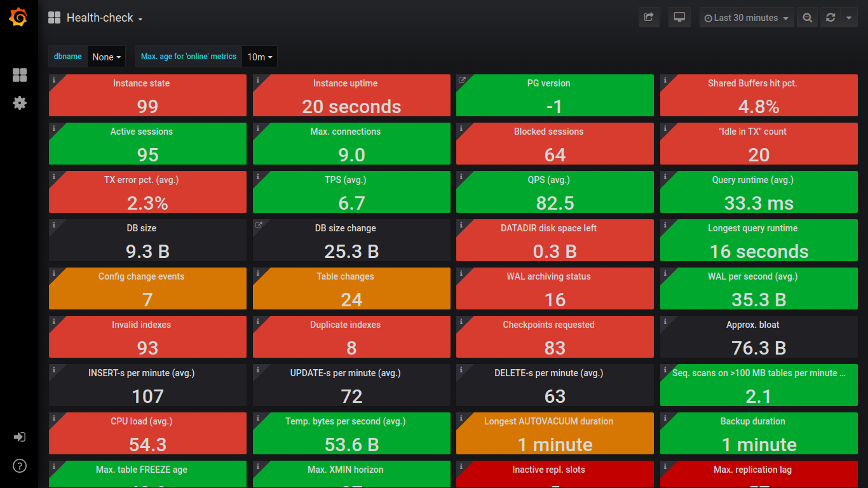Open the Checkpoints requested panel title menu
The height and width of the screenshot is (488, 868).
pyautogui.click(x=548, y=325)
